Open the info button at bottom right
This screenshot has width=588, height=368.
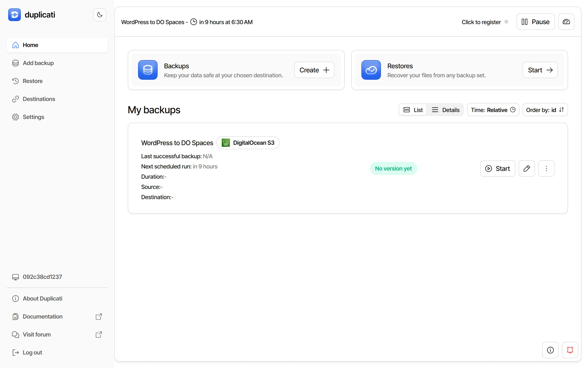pos(550,350)
